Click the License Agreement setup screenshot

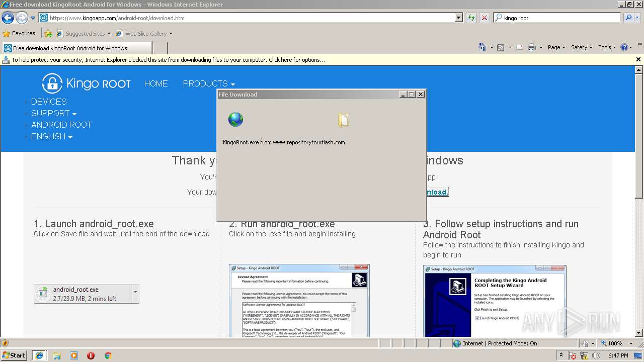(x=299, y=301)
